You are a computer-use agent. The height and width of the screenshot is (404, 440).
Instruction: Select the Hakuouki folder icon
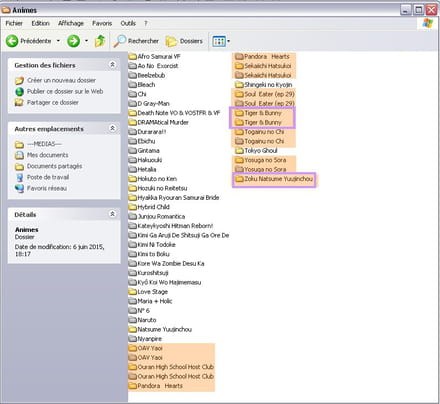133,160
